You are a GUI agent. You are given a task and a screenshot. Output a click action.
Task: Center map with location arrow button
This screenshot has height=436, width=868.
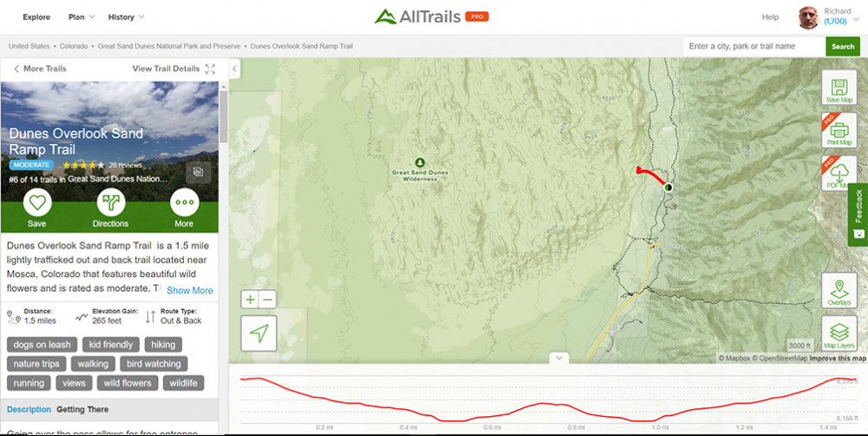click(x=259, y=333)
